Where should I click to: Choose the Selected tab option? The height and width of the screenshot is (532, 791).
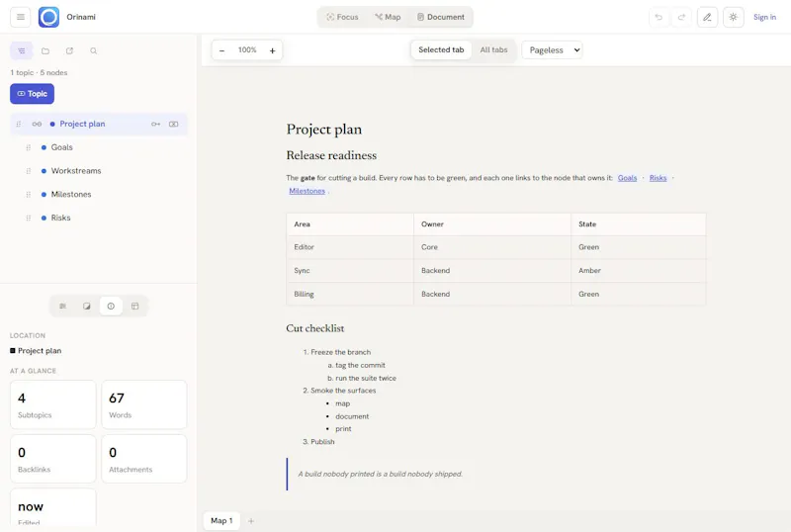(441, 50)
